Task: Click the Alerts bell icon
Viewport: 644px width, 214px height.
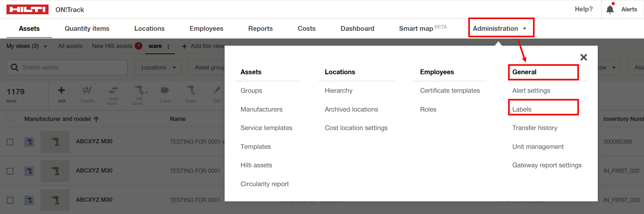Action: click(x=610, y=9)
